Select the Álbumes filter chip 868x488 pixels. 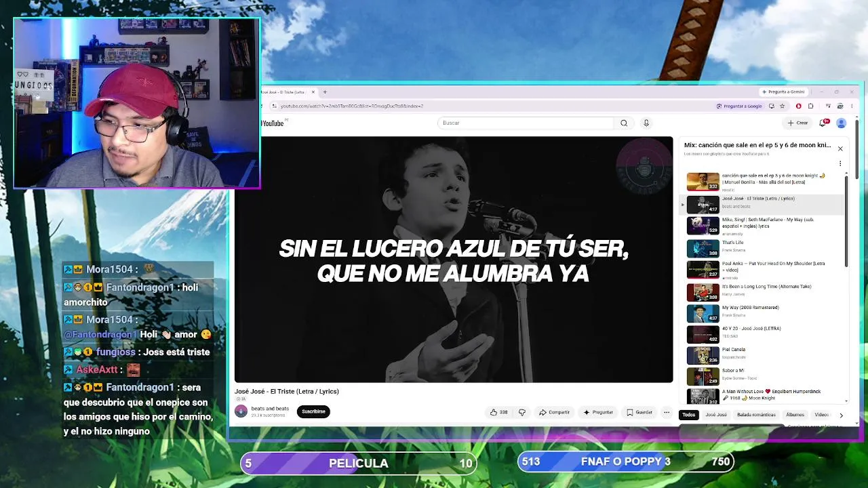pos(795,415)
